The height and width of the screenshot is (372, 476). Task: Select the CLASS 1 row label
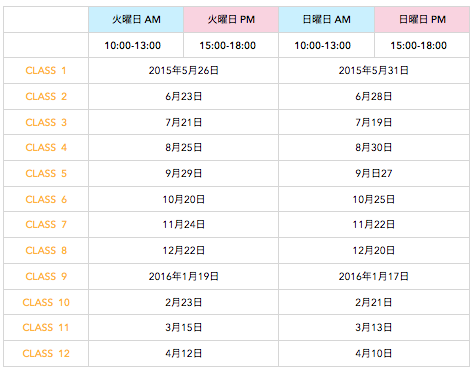click(46, 71)
